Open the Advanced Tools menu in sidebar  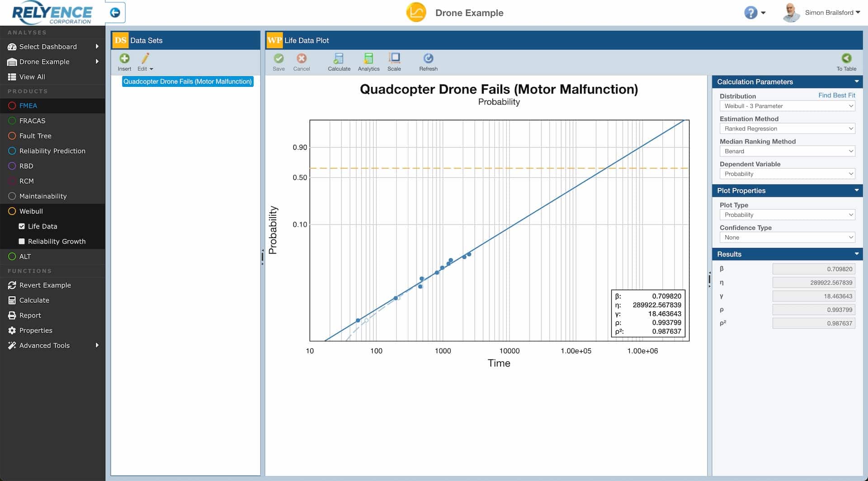coord(44,345)
